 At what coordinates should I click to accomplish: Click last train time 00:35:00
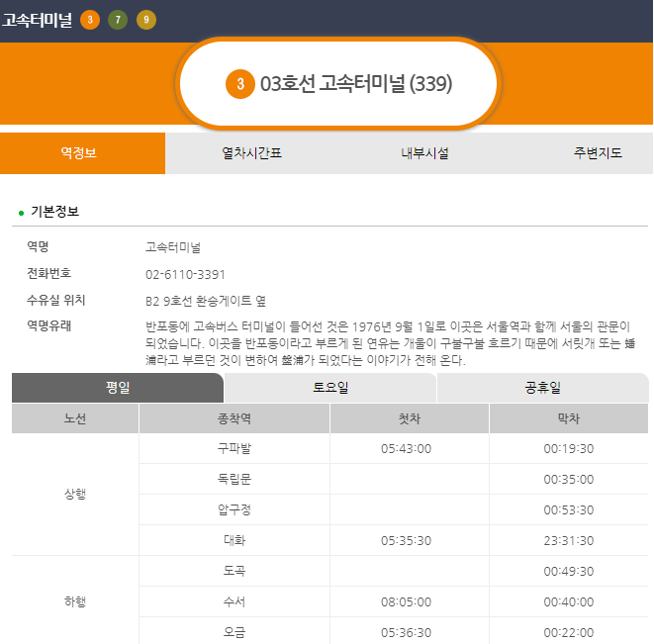coord(569,479)
